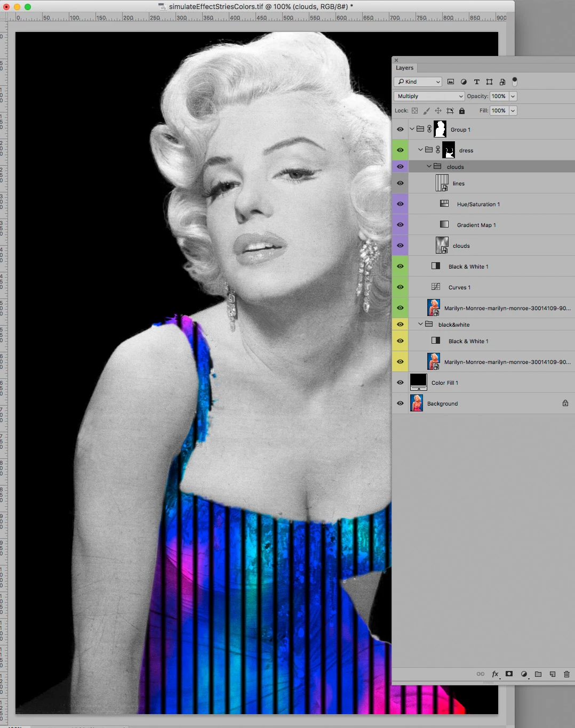Hide the Hue/Saturation 1 layer
575x728 pixels.
click(x=400, y=204)
